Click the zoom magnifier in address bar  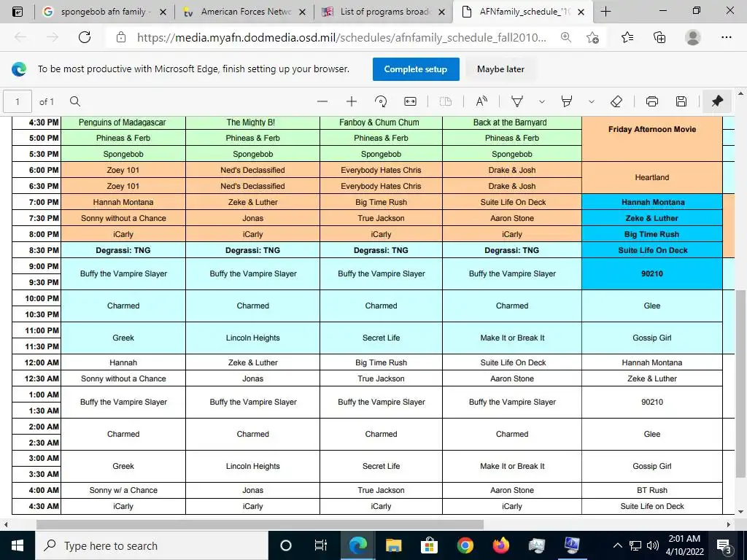(566, 37)
